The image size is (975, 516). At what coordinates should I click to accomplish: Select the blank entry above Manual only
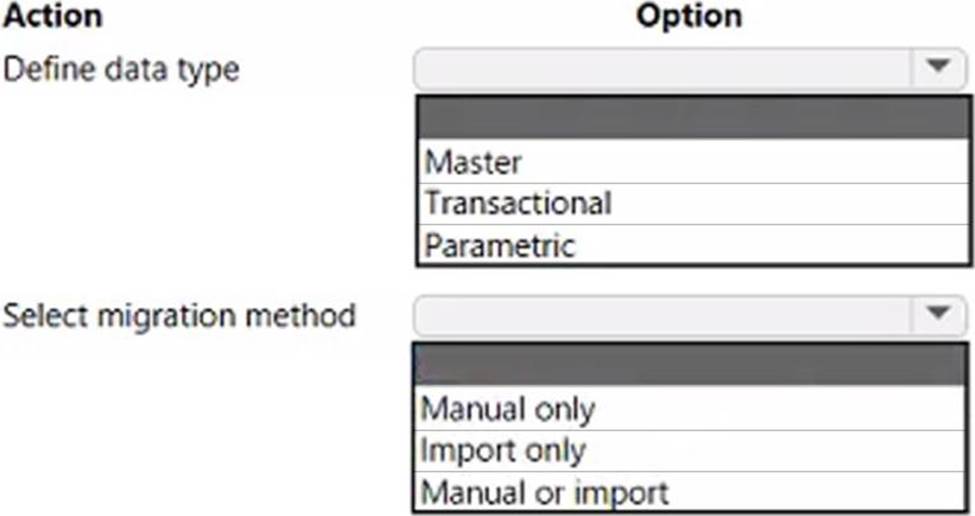[x=692, y=365]
